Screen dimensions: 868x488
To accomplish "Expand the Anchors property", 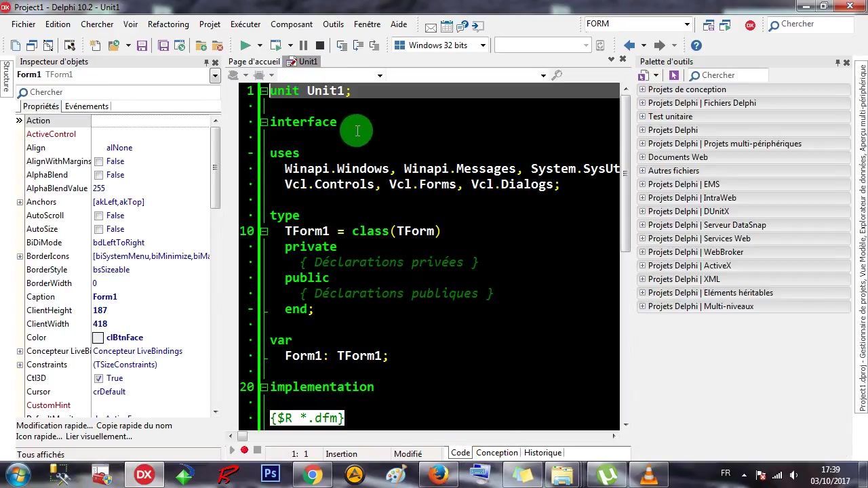I will [x=20, y=202].
